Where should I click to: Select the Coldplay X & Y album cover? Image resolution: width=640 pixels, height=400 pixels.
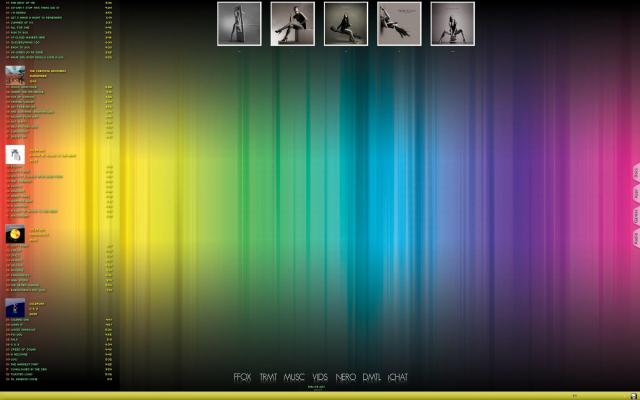coord(15,308)
